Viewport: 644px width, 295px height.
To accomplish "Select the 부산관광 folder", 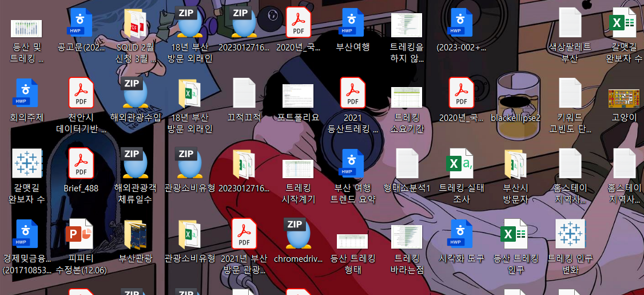I will [136, 234].
